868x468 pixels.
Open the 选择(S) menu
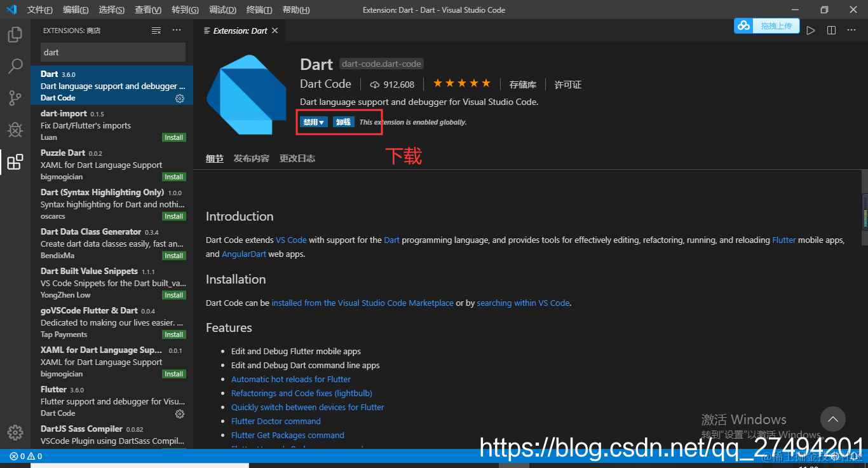point(112,10)
